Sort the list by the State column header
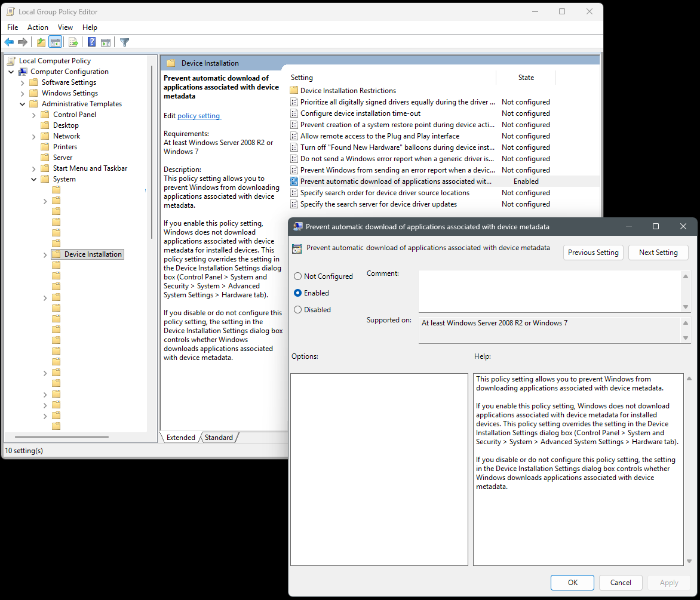Screen dimensions: 700x600 (x=526, y=78)
